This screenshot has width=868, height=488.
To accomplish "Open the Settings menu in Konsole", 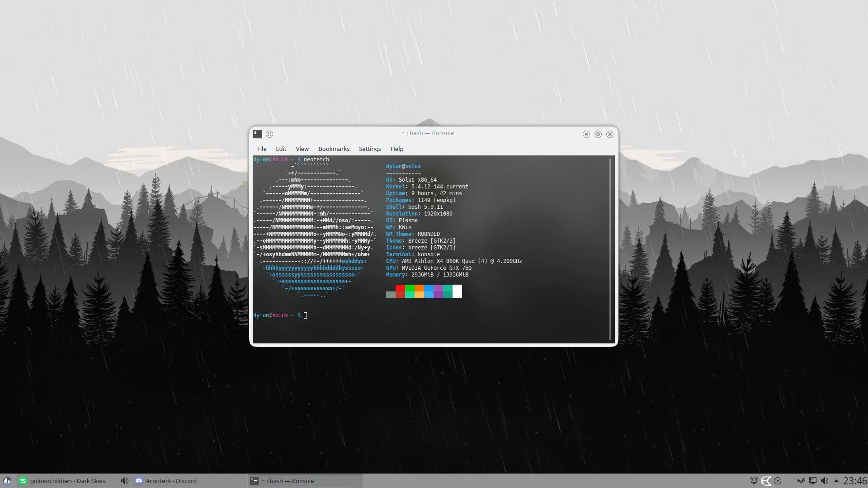I will coord(370,149).
